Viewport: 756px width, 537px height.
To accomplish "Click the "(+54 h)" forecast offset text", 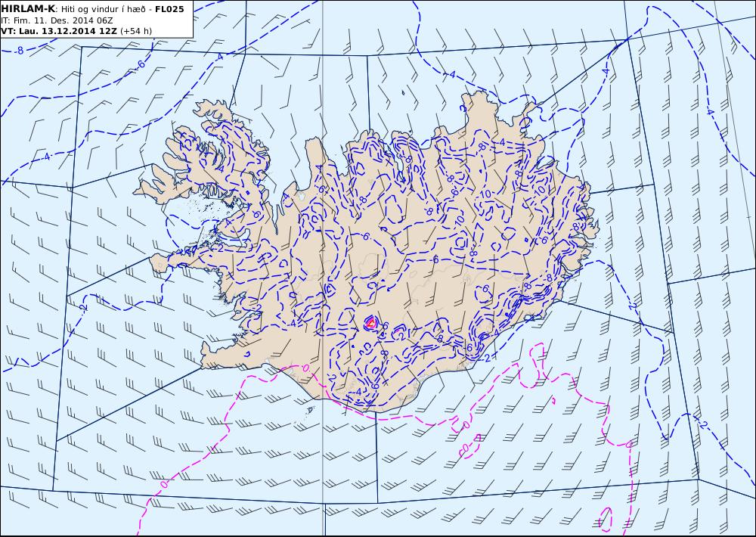I will tap(136, 31).
